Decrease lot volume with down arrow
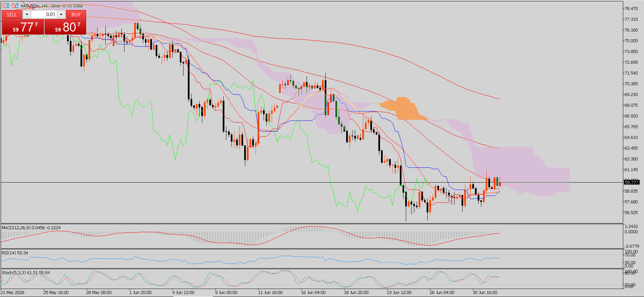 (x=27, y=14)
